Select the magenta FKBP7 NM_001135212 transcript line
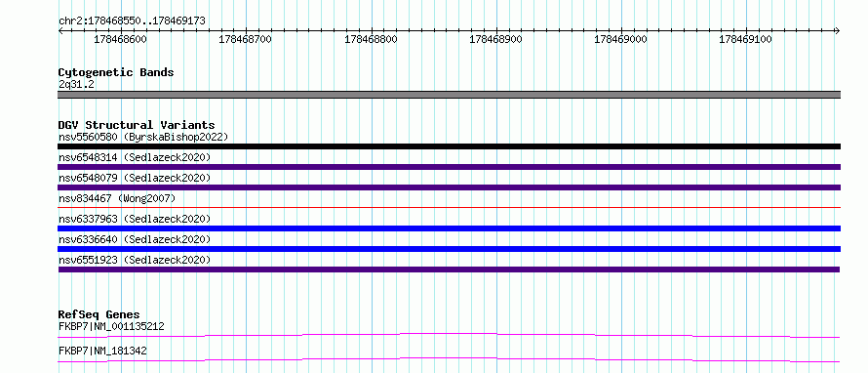Screen dimensions: 868x373 pyautogui.click(x=449, y=335)
